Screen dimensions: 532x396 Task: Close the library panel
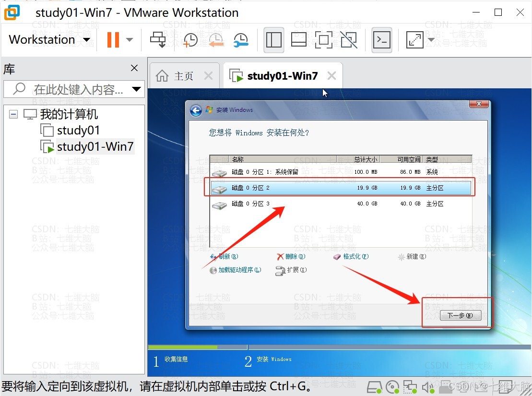[x=134, y=68]
